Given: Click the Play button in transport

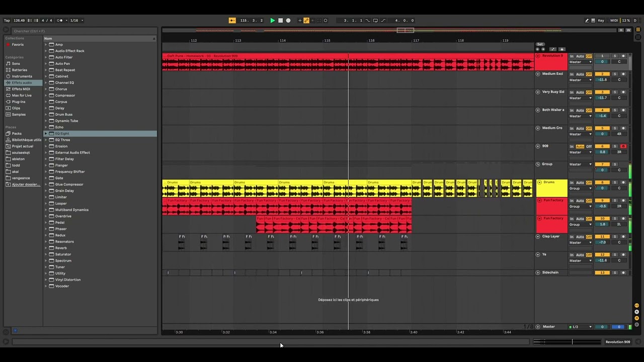Looking at the screenshot, I should pyautogui.click(x=273, y=21).
